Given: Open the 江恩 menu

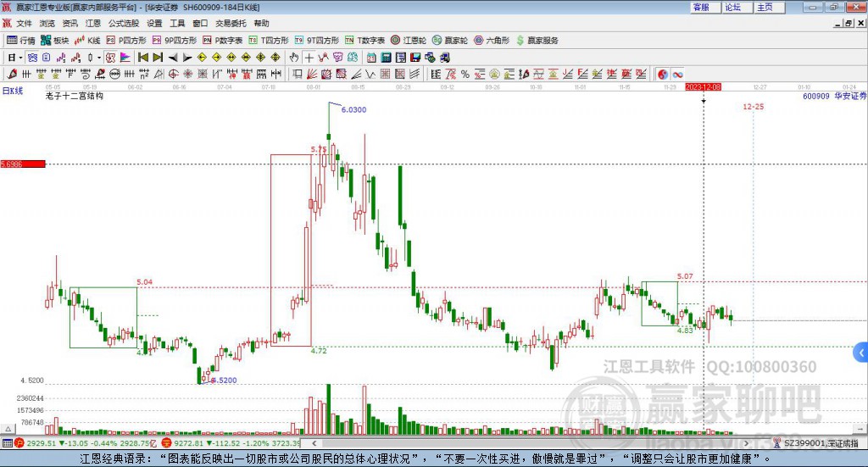Looking at the screenshot, I should [x=93, y=23].
